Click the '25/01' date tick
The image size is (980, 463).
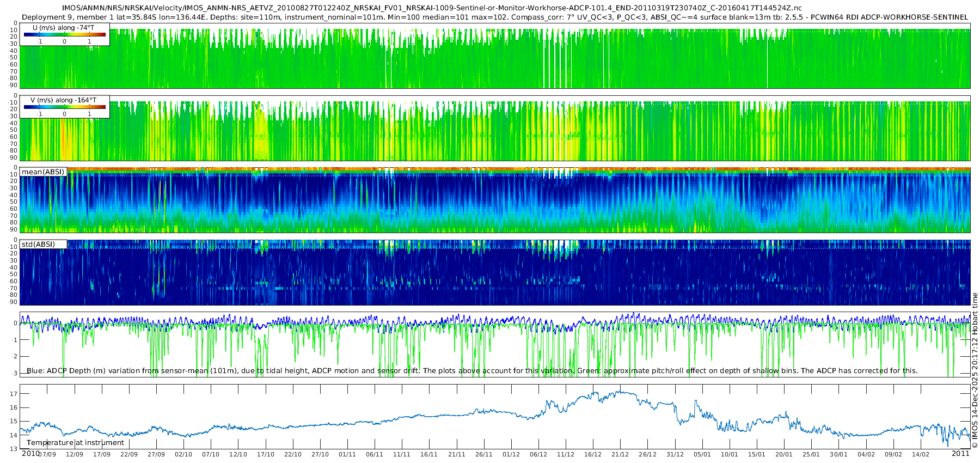[x=811, y=454]
